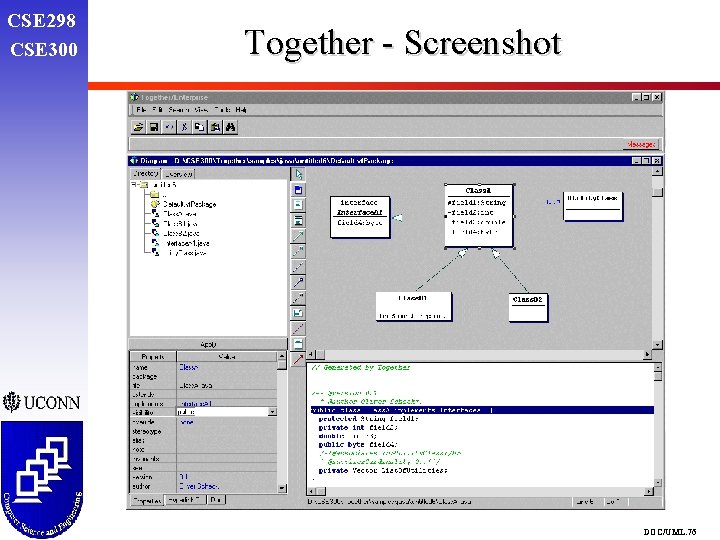The width and height of the screenshot is (720, 540).
Task: Click the Copy toolbar icon
Action: [x=199, y=127]
